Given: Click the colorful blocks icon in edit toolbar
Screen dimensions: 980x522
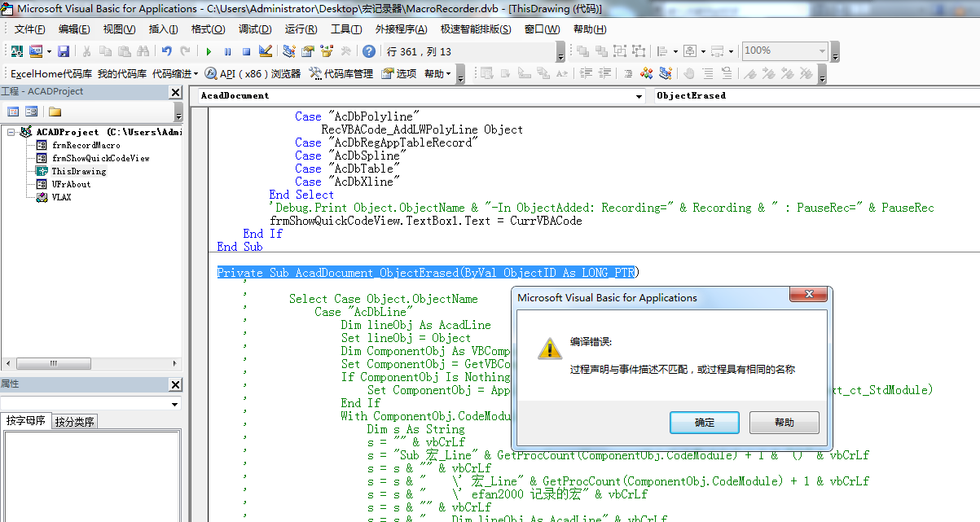Looking at the screenshot, I should (646, 73).
